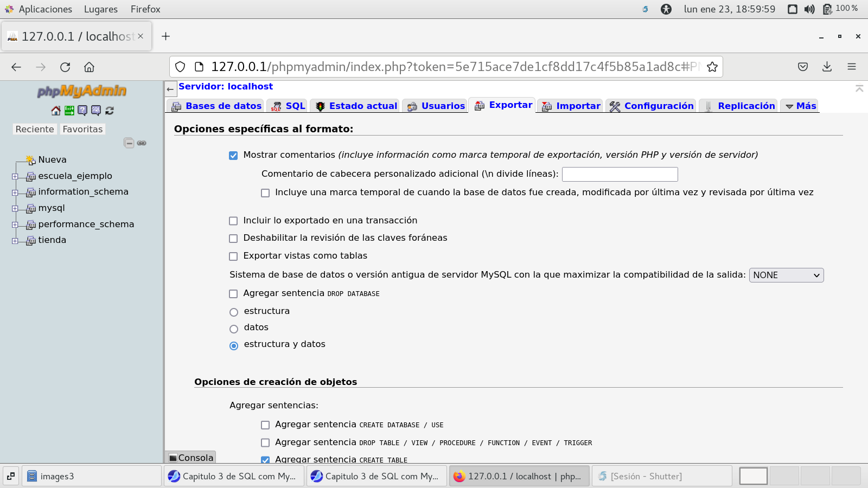The height and width of the screenshot is (488, 868).
Task: Enable Deshabilitar la revisión de claves foráneas
Action: coord(233,239)
